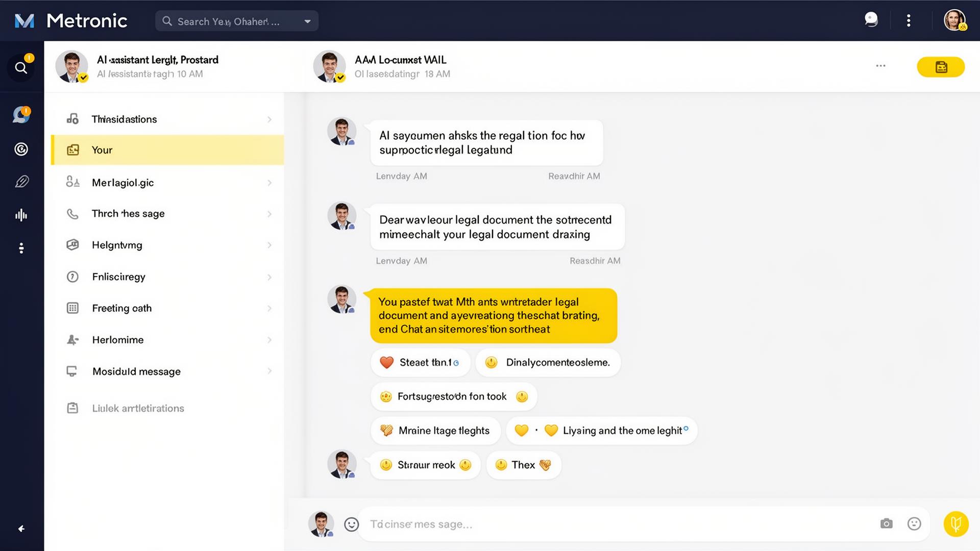
Task: Open the vertical dots menu in the left sidebar
Action: point(21,248)
